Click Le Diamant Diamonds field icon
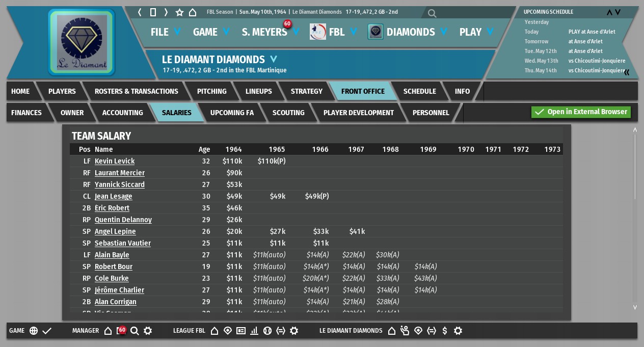The width and height of the screenshot is (644, 347). (418, 331)
